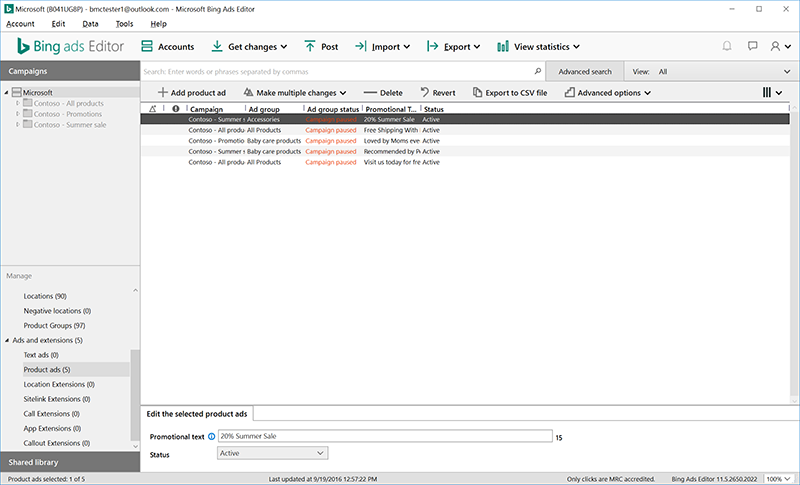Click Add product ad
Viewport: 800px width, 485px height.
pos(191,93)
